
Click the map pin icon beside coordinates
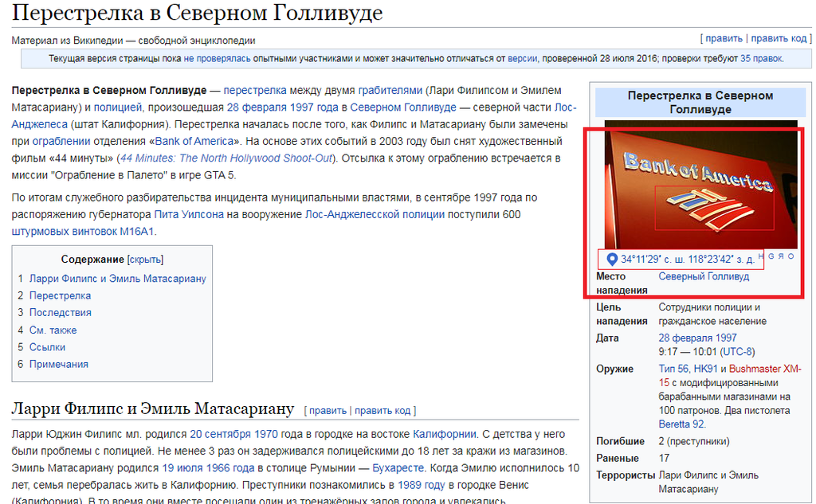coord(612,259)
